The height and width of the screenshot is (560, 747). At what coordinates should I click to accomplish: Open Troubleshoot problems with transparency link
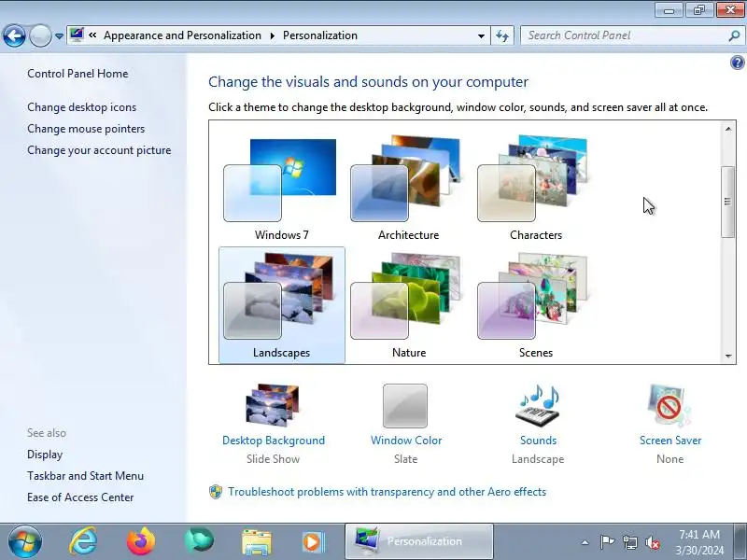(x=387, y=492)
